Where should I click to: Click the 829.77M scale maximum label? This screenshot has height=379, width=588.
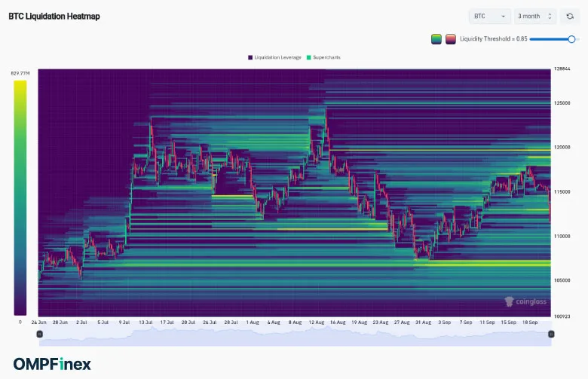click(x=20, y=73)
